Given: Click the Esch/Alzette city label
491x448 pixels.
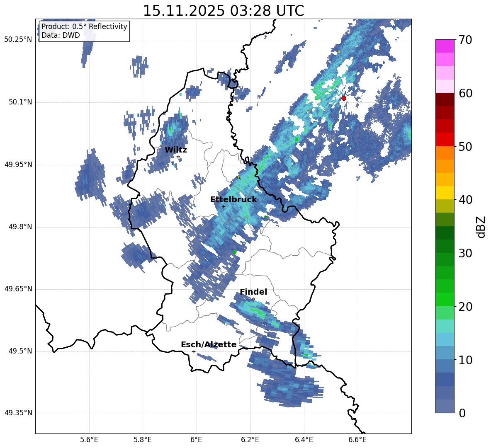Looking at the screenshot, I should point(209,344).
